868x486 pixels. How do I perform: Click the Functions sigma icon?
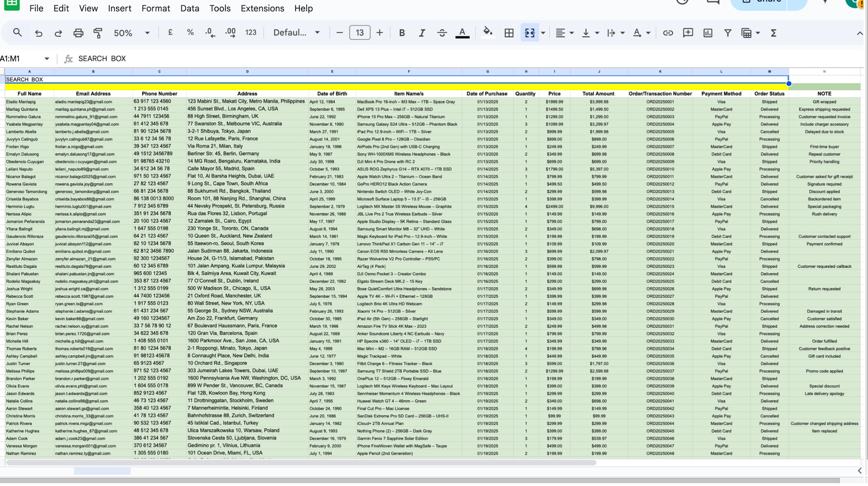click(x=773, y=33)
